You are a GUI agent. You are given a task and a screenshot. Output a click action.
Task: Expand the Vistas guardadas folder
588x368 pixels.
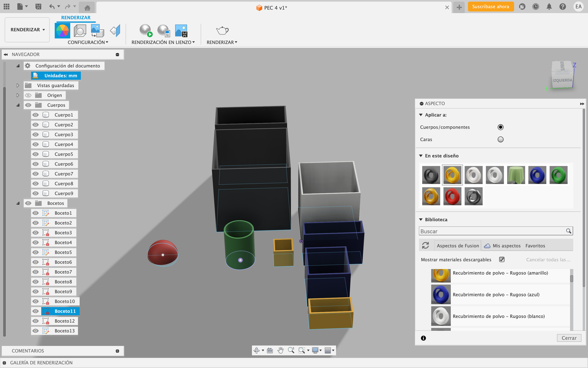click(x=18, y=85)
